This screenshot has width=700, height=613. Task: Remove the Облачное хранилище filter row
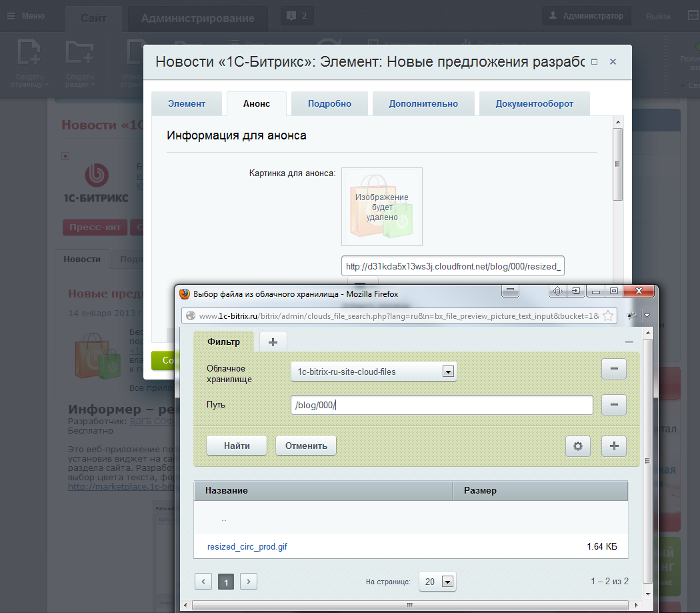614,369
